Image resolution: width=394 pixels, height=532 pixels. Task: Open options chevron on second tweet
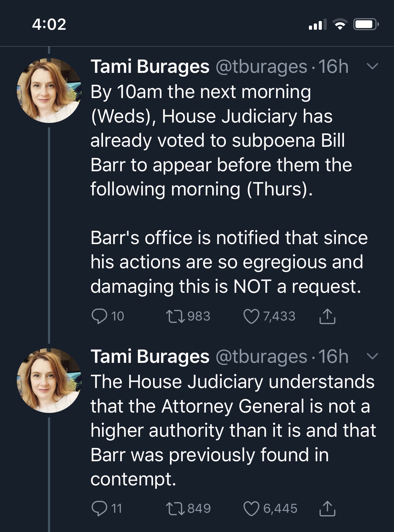coord(372,356)
